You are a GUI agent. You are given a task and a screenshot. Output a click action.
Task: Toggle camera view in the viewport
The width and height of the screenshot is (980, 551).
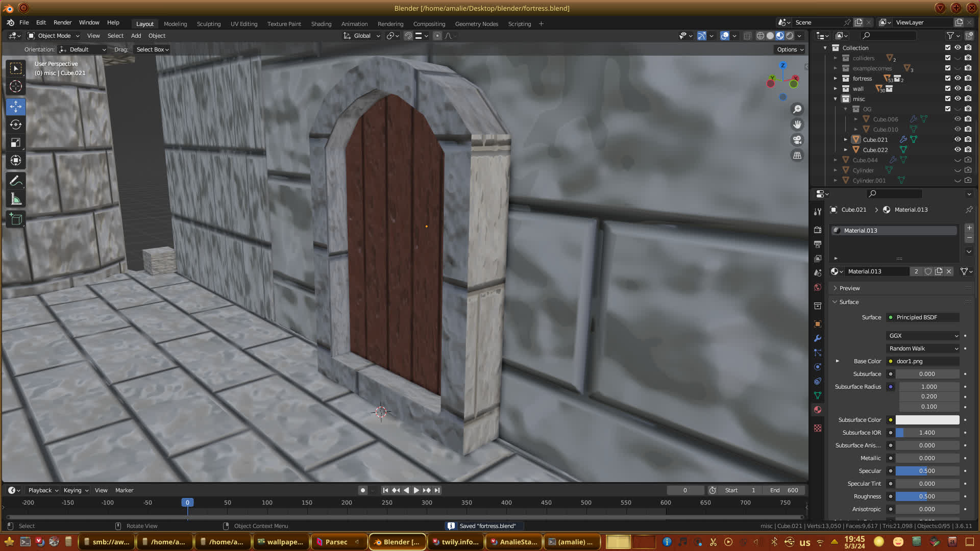pyautogui.click(x=797, y=140)
